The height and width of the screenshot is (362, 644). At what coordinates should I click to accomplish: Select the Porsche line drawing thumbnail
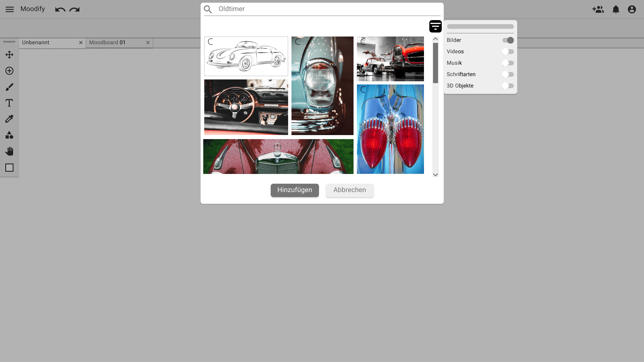click(x=246, y=56)
